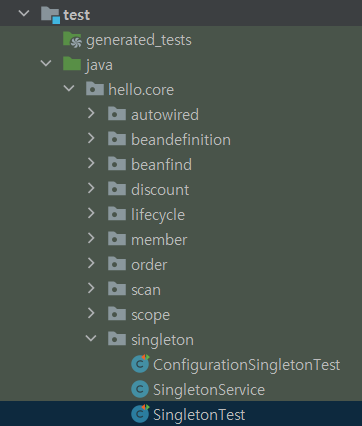Image resolution: width=362 pixels, height=426 pixels.
Task: Collapse the java folder arrow
Action: click(x=46, y=63)
